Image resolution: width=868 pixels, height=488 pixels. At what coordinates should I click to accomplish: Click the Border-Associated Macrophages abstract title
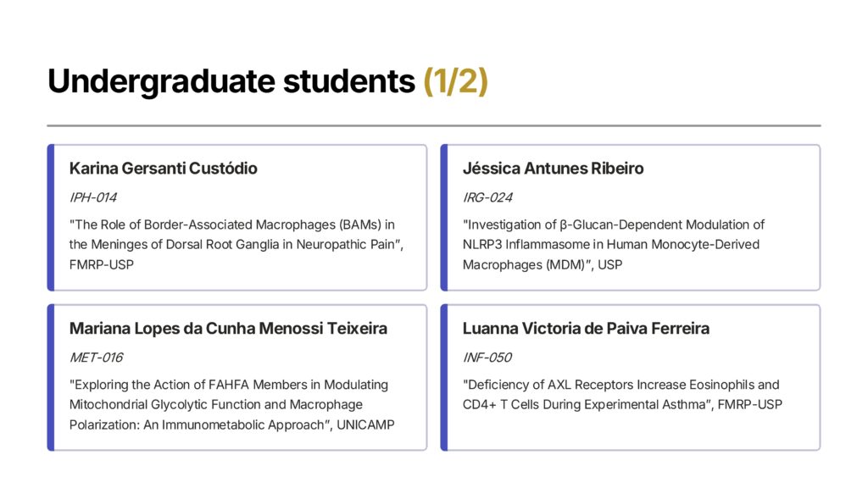point(236,245)
